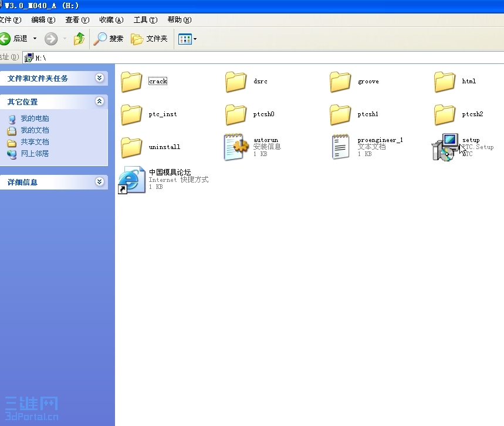Click the uninstall folder name label

[164, 147]
